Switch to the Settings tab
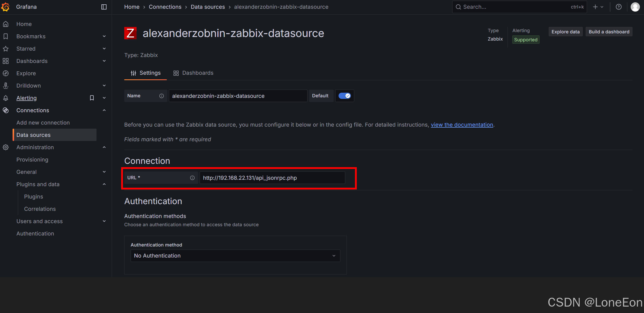 (146, 73)
